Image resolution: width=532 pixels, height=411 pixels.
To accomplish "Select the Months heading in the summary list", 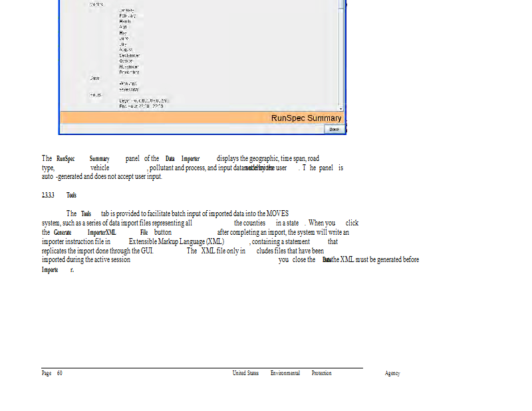I will pos(96,5).
